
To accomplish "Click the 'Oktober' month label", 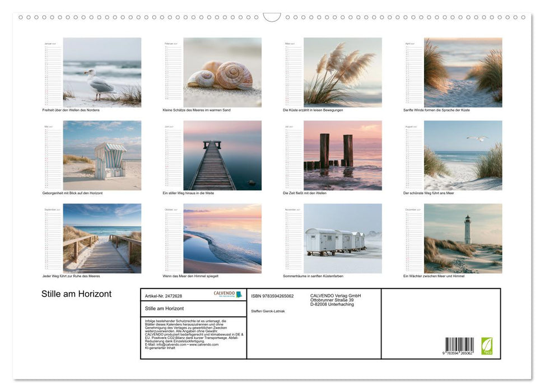I will coord(171,209).
